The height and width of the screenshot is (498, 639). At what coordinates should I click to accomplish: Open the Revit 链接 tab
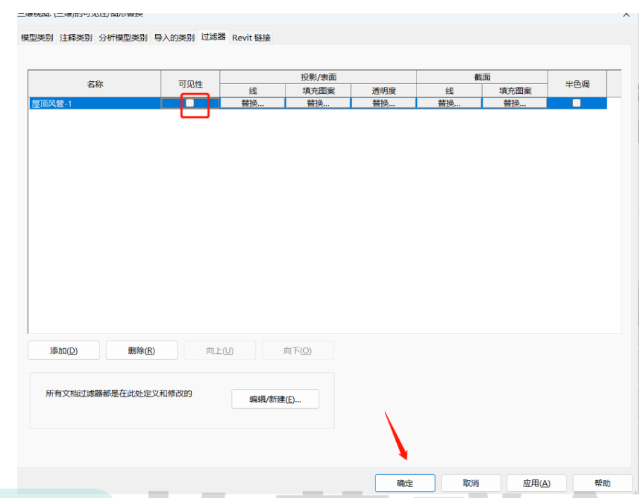pyautogui.click(x=251, y=38)
